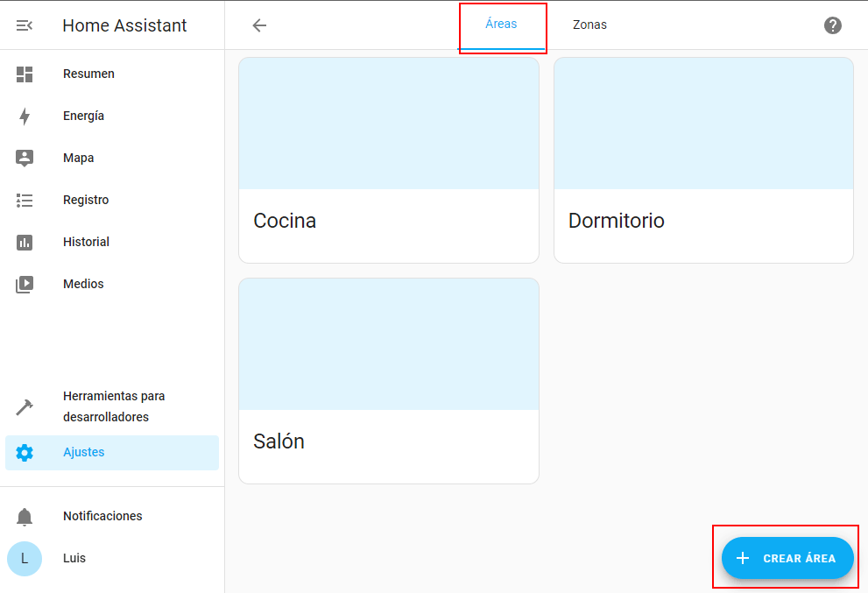Open the Resumen dashboard icon
Viewport: 868px width, 593px height.
(25, 74)
